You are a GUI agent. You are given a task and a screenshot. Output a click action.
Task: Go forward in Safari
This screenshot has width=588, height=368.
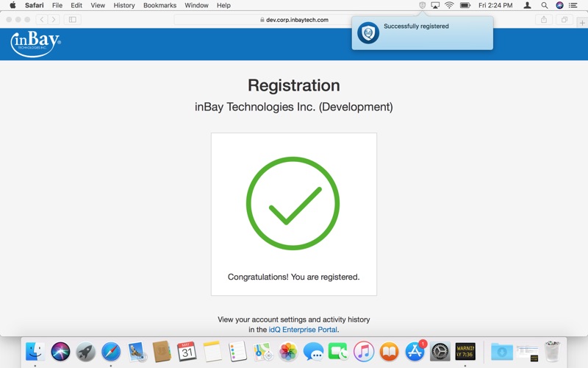coord(54,20)
